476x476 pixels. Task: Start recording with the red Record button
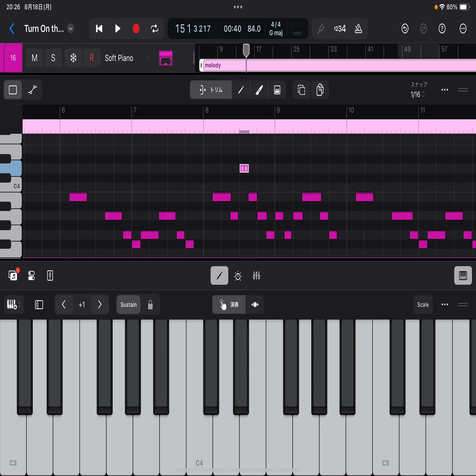(136, 28)
